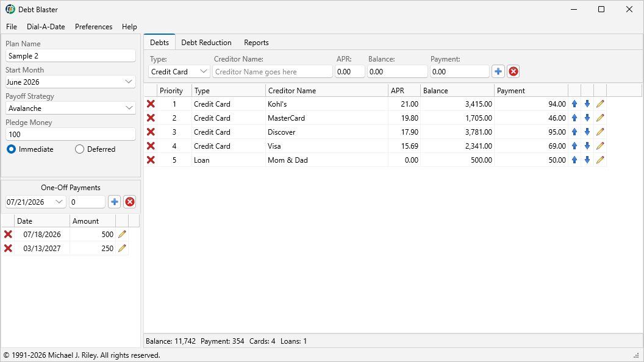This screenshot has height=362, width=644.
Task: Open the one-off payment date picker
Action: tap(59, 202)
